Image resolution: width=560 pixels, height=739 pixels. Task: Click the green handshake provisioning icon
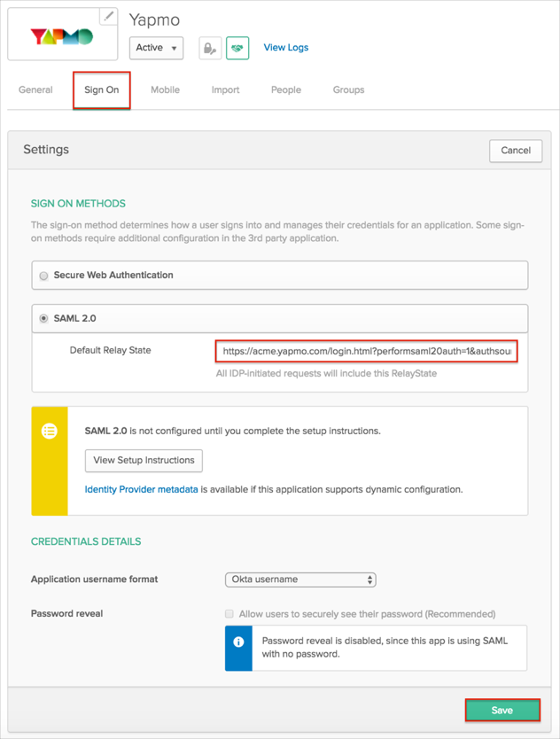click(237, 48)
